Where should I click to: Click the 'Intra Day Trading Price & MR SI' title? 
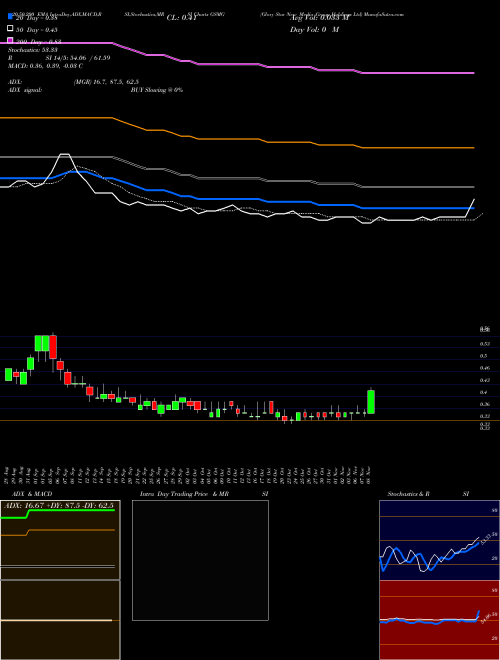pos(204,494)
